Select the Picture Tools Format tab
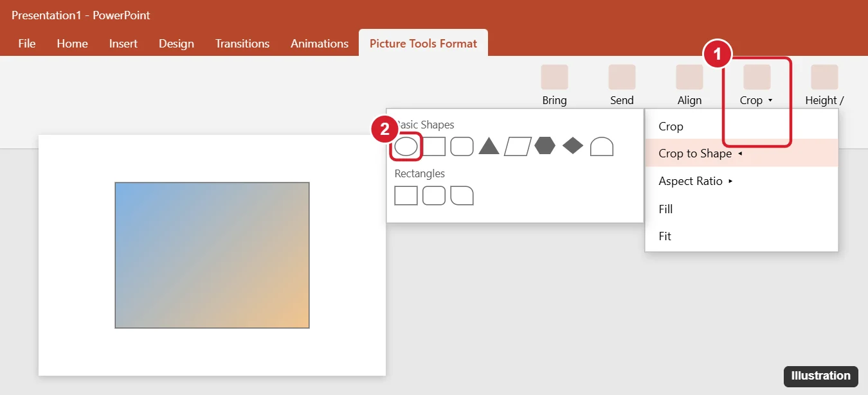Image resolution: width=868 pixels, height=395 pixels. (x=423, y=44)
